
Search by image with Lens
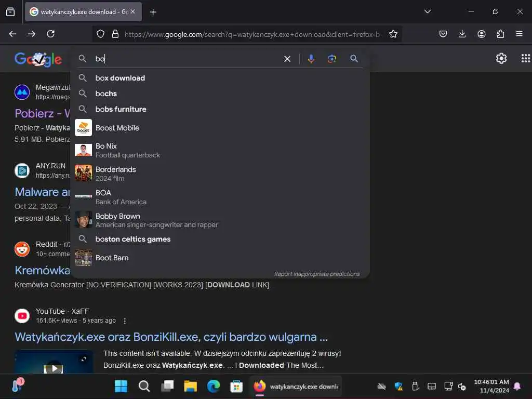tap(332, 59)
